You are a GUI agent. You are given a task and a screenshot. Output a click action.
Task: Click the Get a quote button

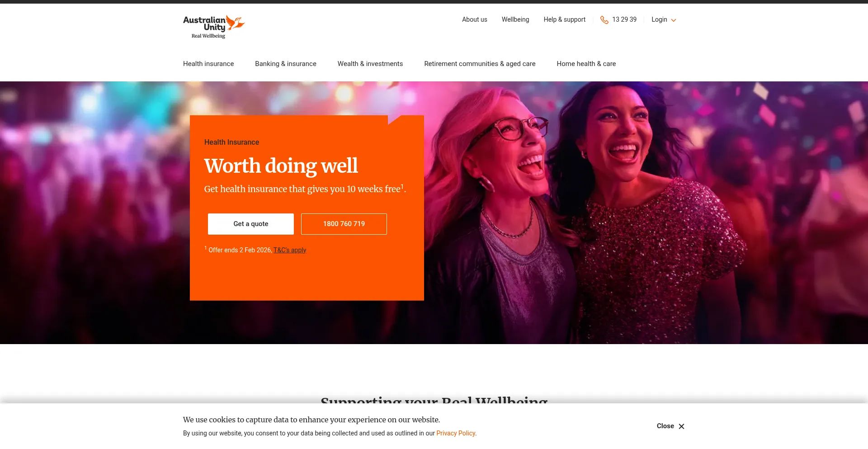click(251, 224)
